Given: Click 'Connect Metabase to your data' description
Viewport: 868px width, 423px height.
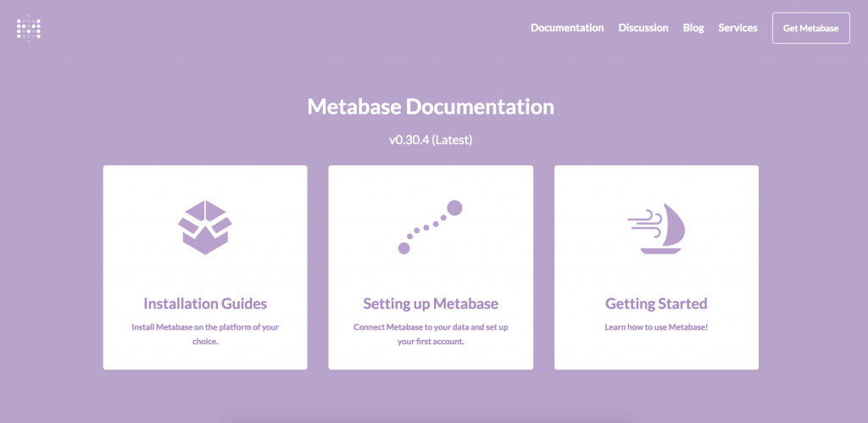Looking at the screenshot, I should [x=431, y=334].
